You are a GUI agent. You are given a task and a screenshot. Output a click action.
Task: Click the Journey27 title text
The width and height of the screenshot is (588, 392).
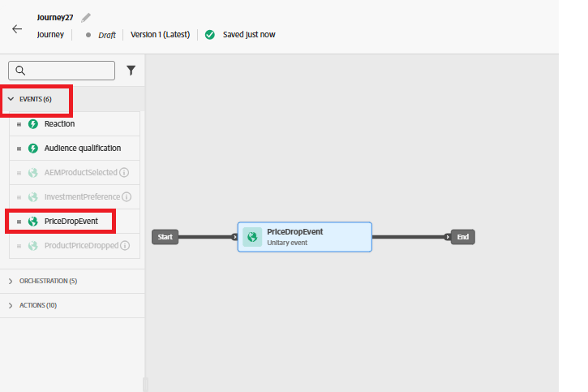55,18
